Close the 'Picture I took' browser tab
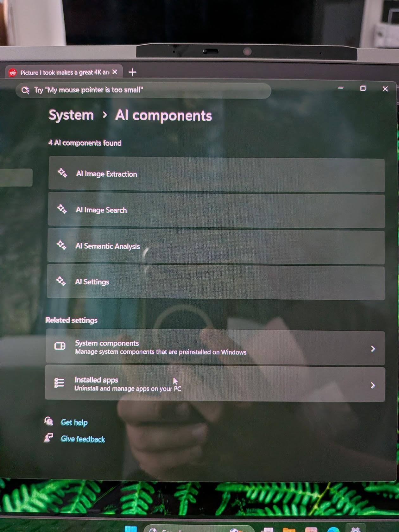399x532 pixels. coord(115,72)
